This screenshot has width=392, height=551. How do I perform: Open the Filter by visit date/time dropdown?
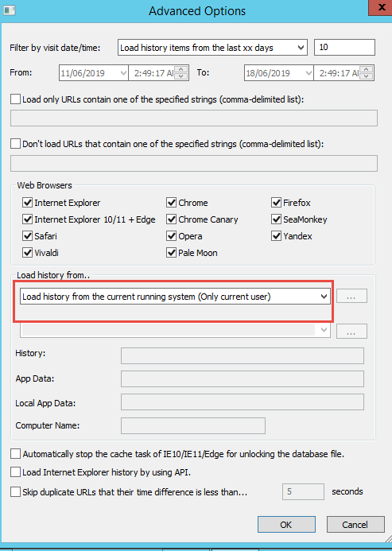212,48
